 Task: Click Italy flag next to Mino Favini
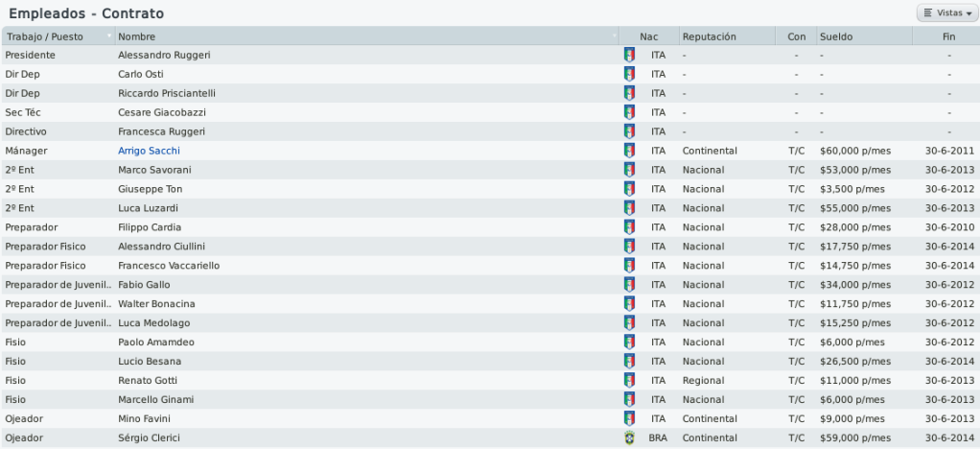tap(629, 418)
